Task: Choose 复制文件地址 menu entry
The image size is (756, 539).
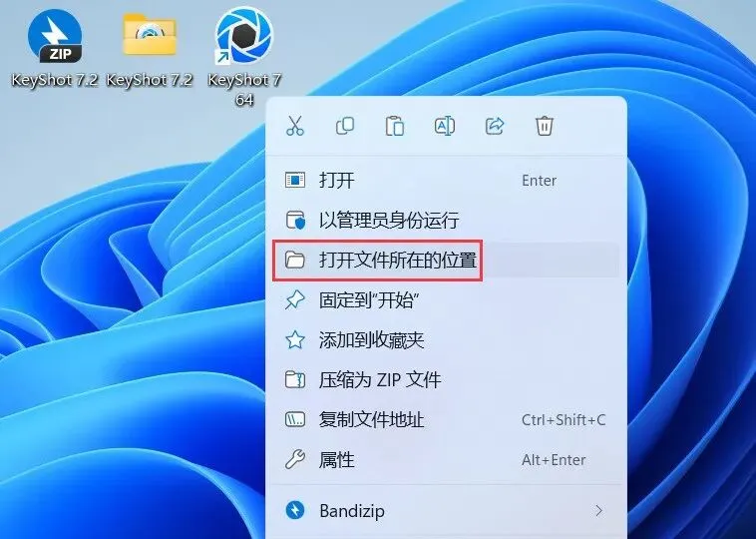Action: tap(447, 420)
